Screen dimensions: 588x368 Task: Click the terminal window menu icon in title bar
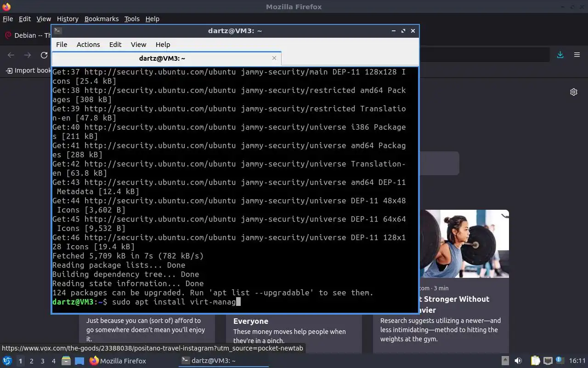coord(57,31)
